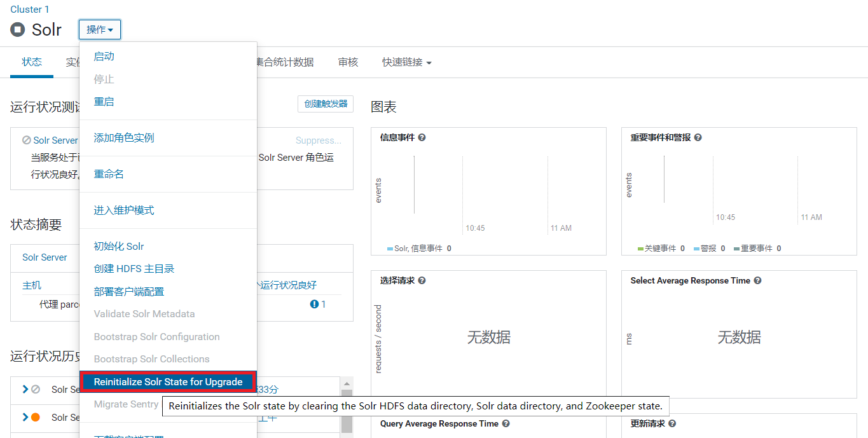
Task: Open the Solr Server link in 状态摘要
Action: (x=45, y=257)
